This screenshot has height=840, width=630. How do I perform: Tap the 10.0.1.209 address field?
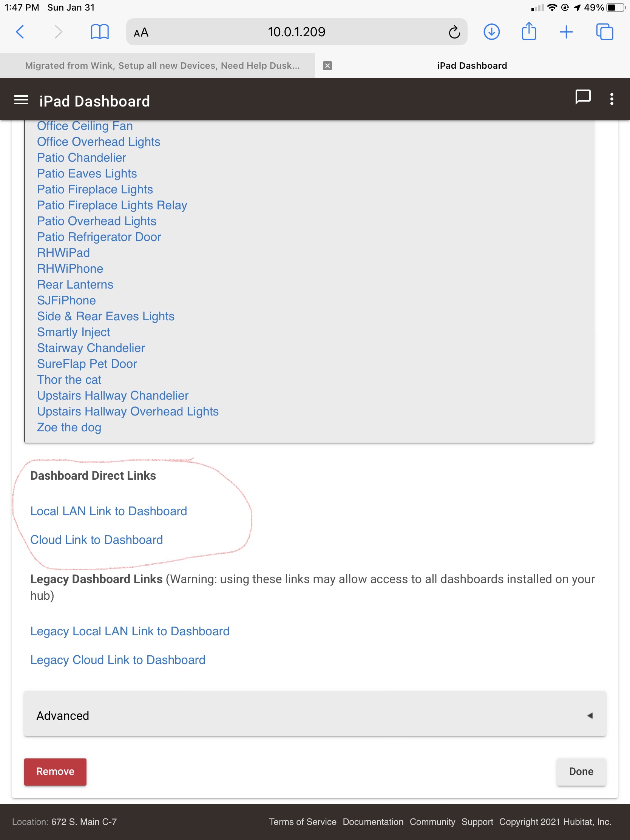pyautogui.click(x=296, y=32)
